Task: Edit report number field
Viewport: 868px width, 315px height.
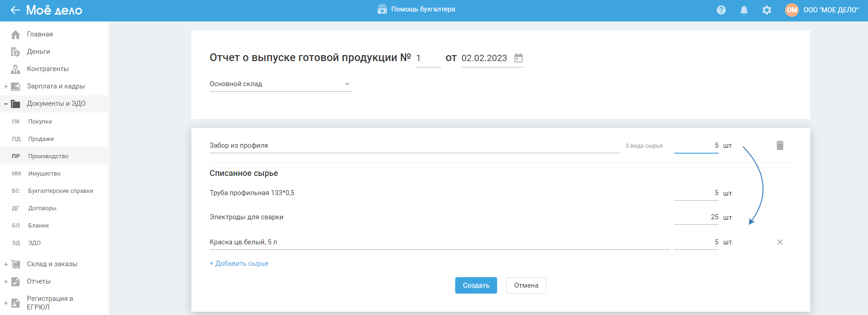Action: point(428,58)
